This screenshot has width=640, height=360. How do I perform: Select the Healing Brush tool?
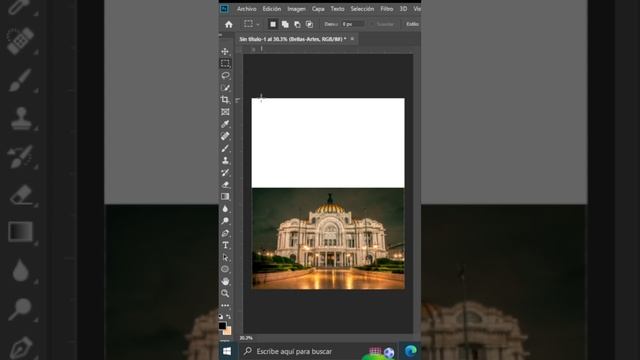pos(225,136)
